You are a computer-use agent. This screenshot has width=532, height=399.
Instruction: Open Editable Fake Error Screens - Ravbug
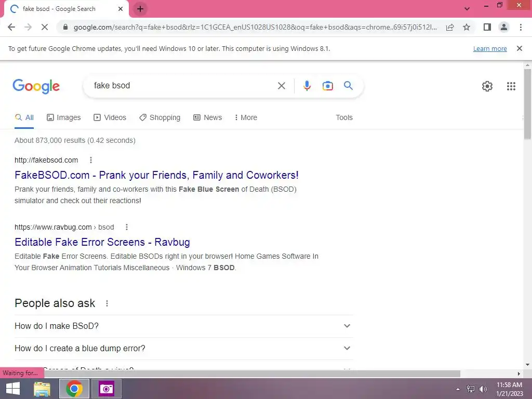[102, 242]
